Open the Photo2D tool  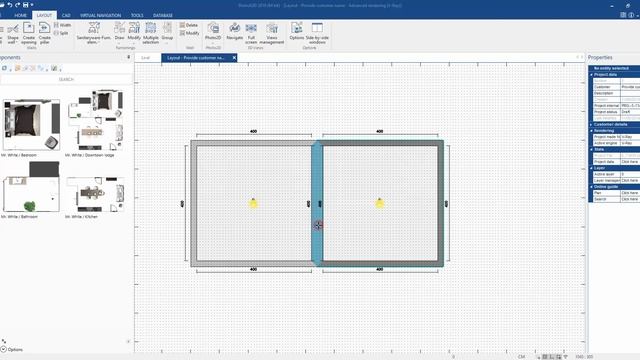click(x=213, y=32)
